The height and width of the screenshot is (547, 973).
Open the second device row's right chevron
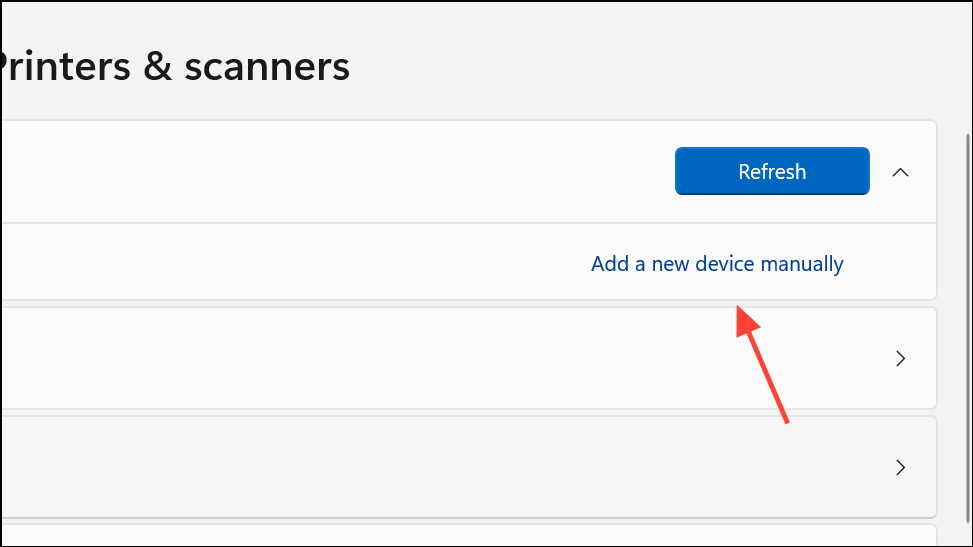pos(900,467)
